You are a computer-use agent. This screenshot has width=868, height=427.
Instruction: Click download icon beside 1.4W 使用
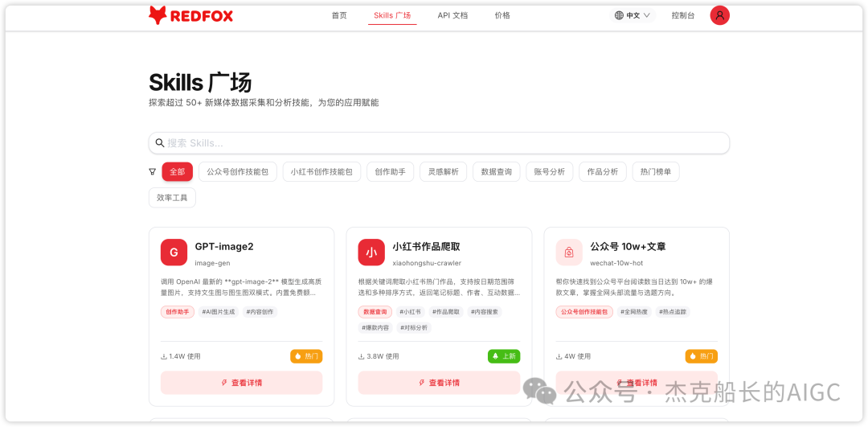164,357
